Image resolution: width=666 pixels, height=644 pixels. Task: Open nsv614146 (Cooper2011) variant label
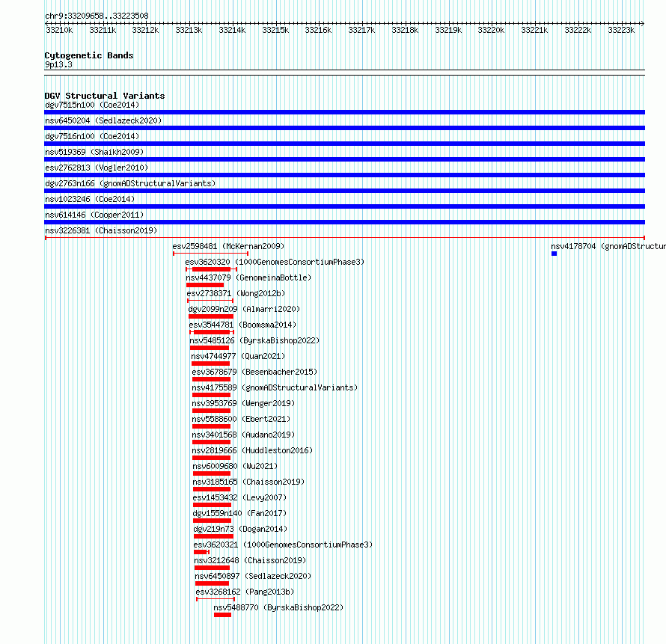(x=94, y=215)
